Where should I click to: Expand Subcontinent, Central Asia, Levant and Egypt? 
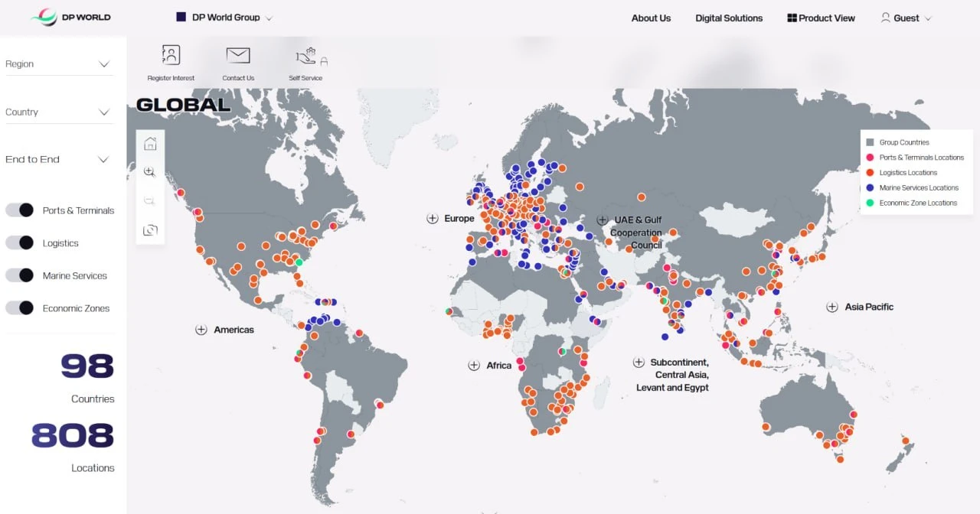coord(639,363)
